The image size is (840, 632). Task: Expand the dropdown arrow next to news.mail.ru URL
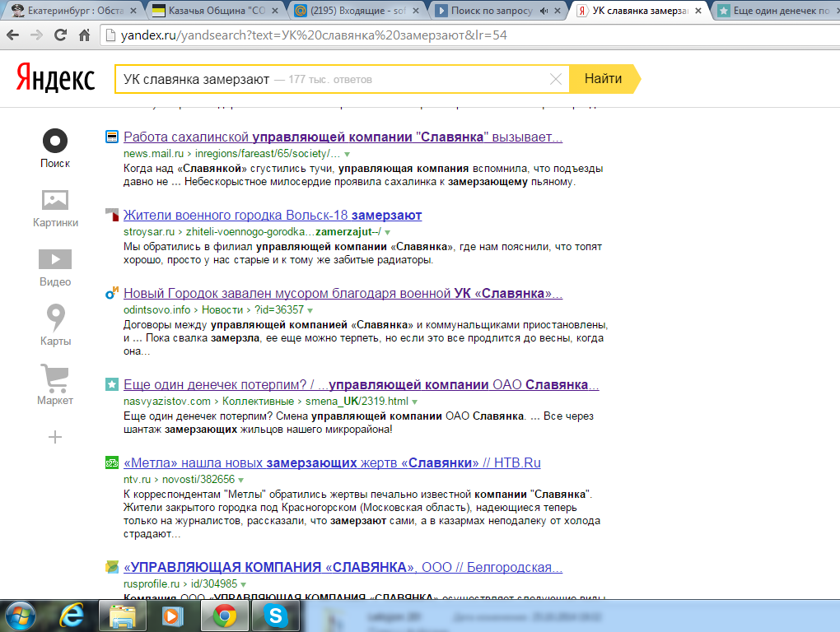coord(348,154)
